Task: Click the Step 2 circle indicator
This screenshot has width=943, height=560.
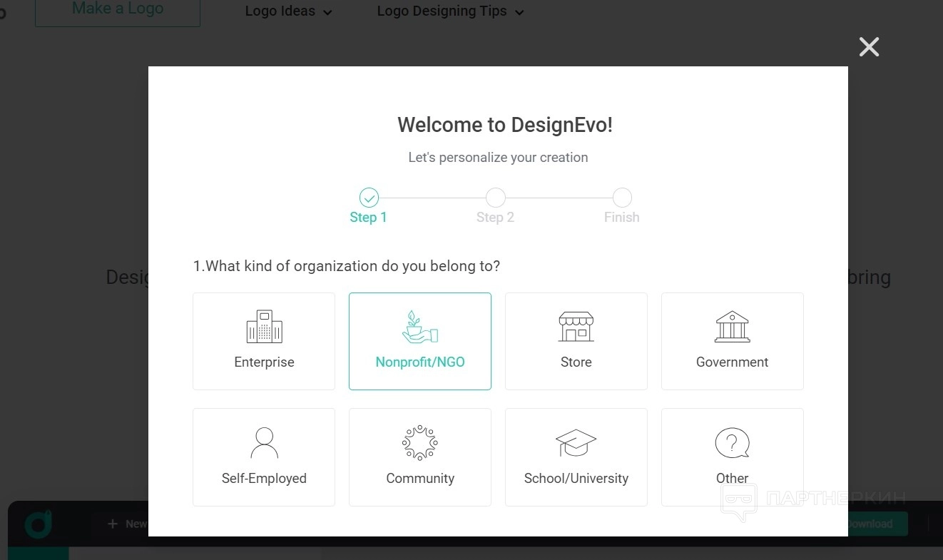Action: 495,198
